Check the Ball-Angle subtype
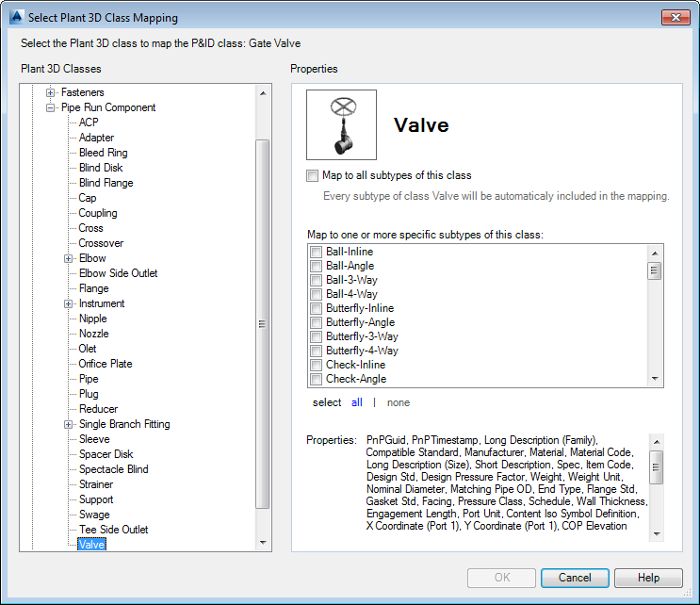Image resolution: width=700 pixels, height=605 pixels. tap(316, 266)
